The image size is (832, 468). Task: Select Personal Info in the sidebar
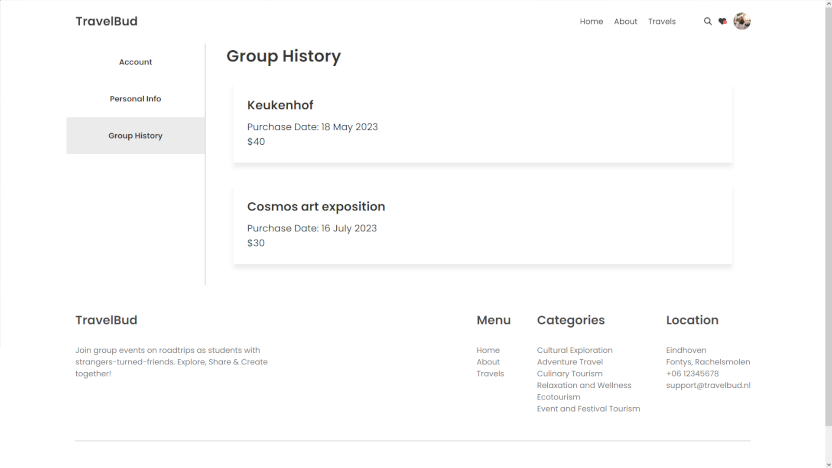tap(135, 99)
